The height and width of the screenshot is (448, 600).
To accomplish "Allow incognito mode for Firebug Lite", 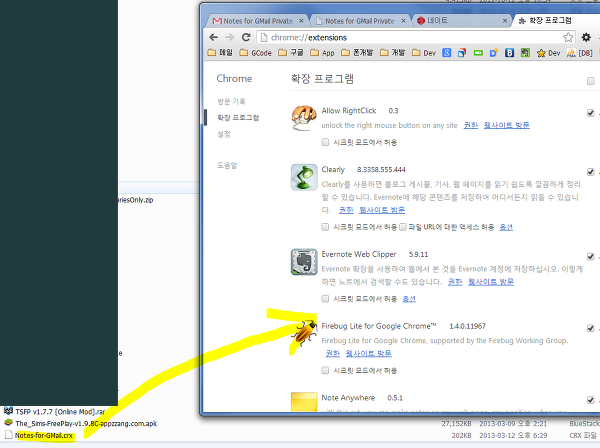I will [x=325, y=370].
